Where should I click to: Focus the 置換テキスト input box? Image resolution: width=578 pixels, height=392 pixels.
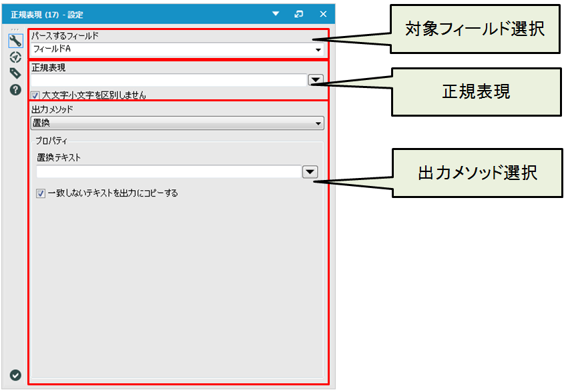click(x=168, y=172)
